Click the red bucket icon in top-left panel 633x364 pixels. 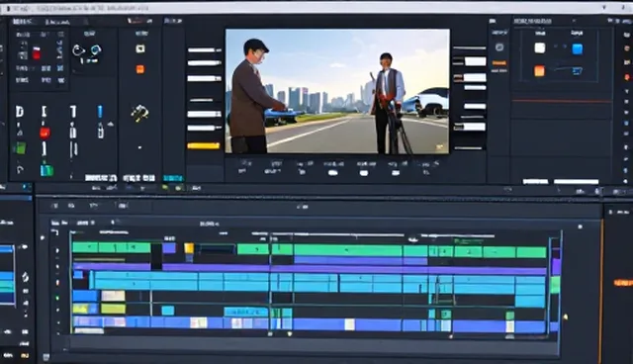pyautogui.click(x=37, y=52)
